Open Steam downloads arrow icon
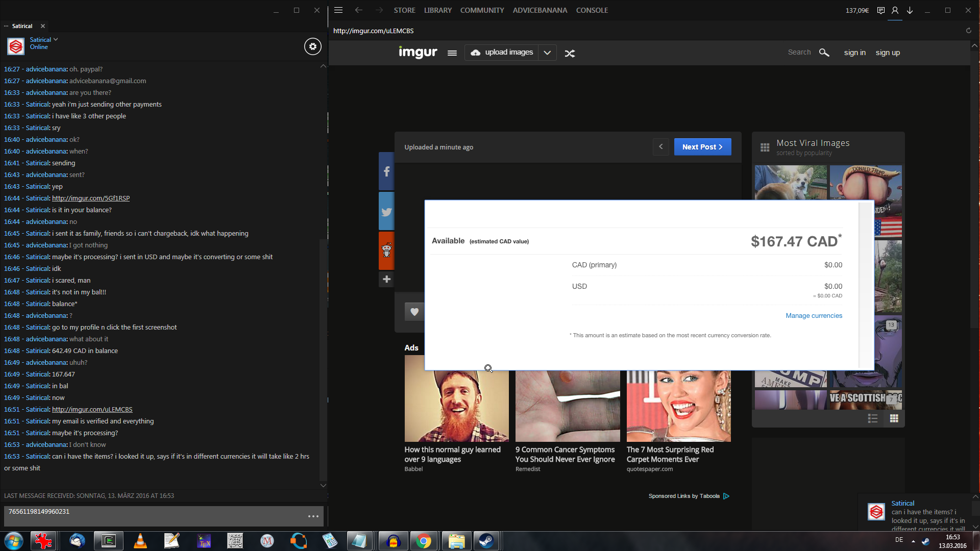Image resolution: width=980 pixels, height=551 pixels. pyautogui.click(x=910, y=10)
